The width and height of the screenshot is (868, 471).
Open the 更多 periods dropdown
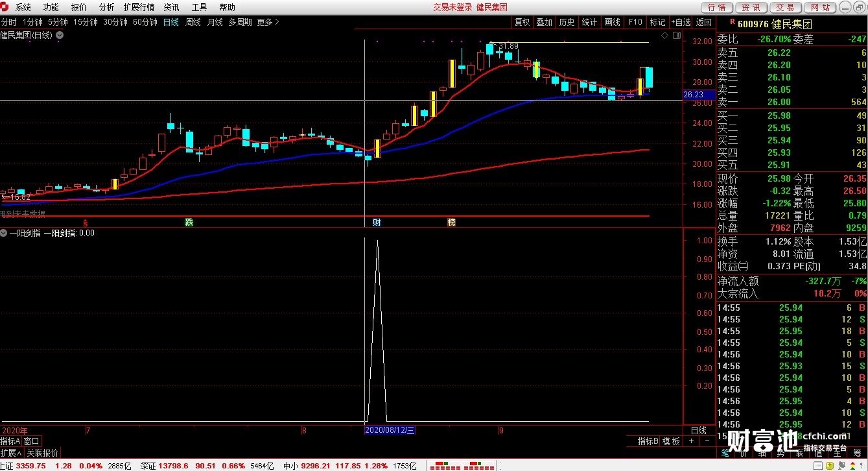click(268, 22)
